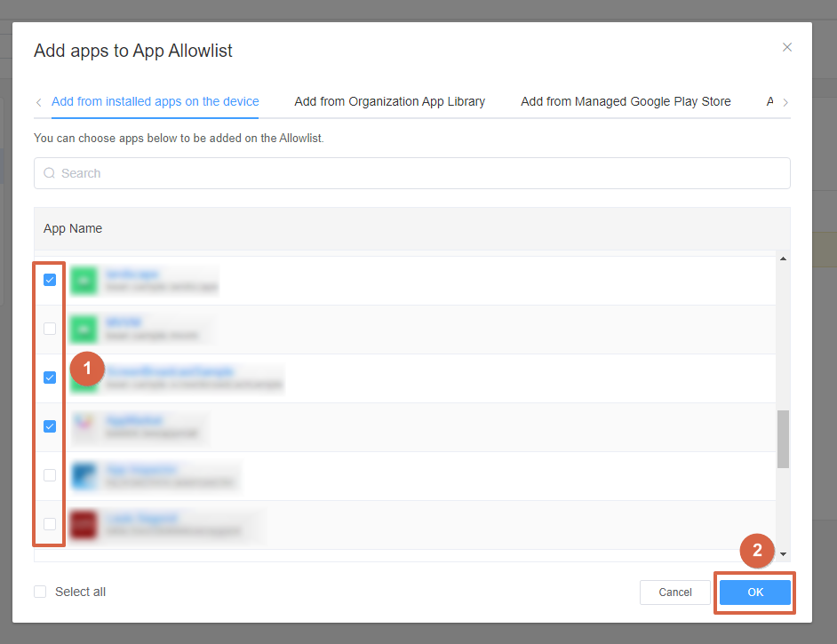Click the app list scrollbar thumb

pyautogui.click(x=783, y=439)
